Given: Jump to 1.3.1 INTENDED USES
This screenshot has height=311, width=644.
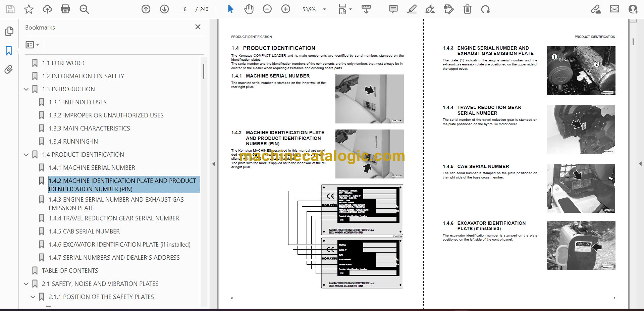Looking at the screenshot, I should coord(77,102).
